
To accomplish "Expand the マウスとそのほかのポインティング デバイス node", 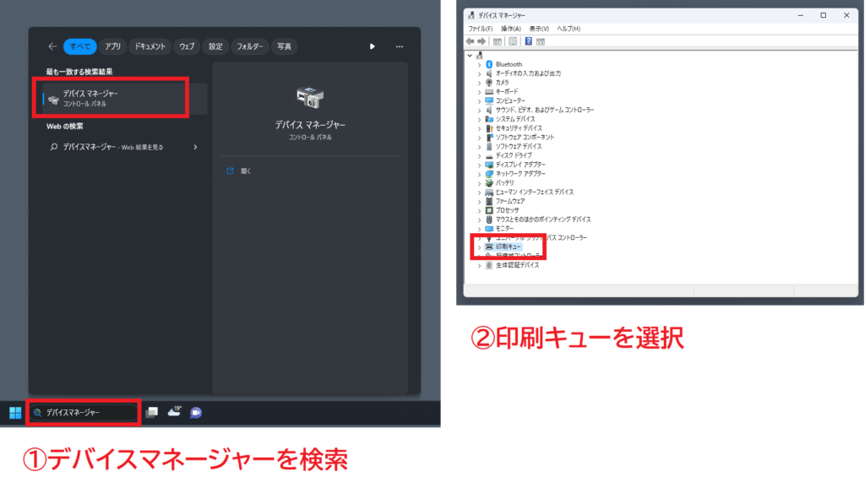I will click(480, 219).
